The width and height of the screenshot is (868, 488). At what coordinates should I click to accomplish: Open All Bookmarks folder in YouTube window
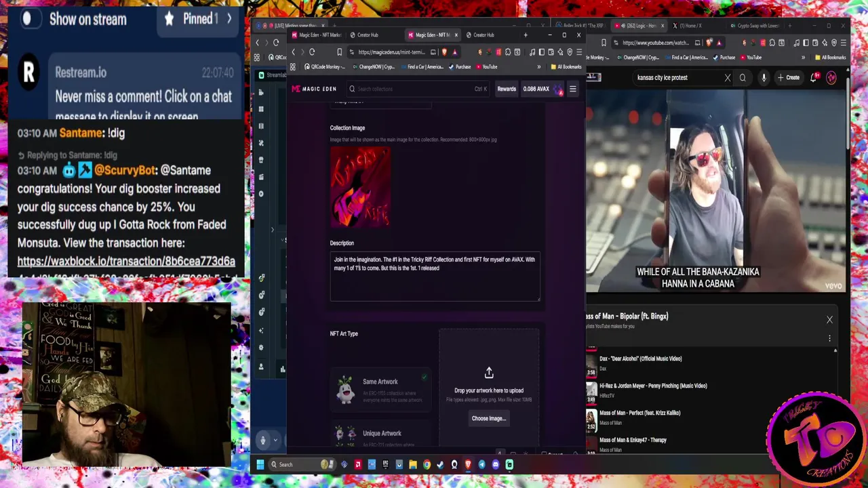(x=832, y=58)
